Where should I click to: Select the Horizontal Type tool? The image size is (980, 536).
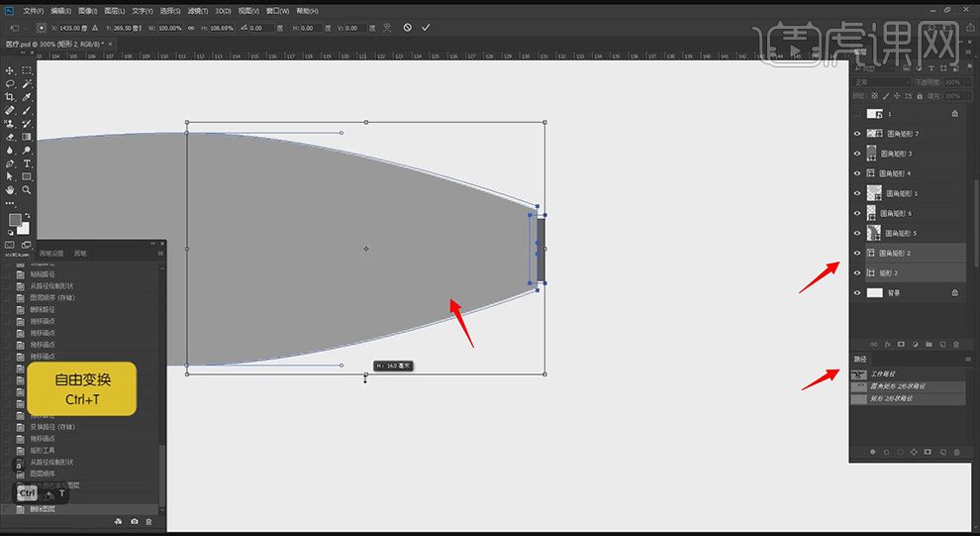coord(27,163)
